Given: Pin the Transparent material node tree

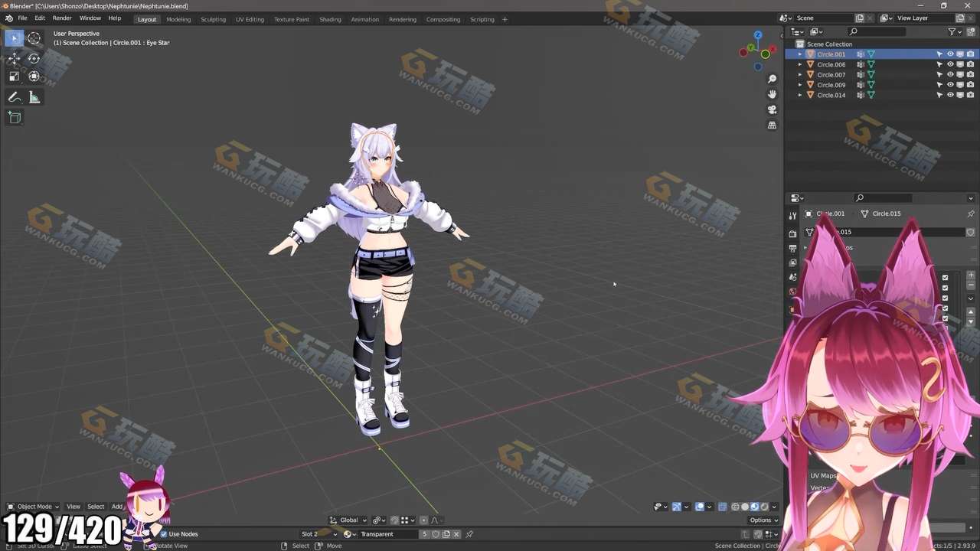Looking at the screenshot, I should click(469, 534).
